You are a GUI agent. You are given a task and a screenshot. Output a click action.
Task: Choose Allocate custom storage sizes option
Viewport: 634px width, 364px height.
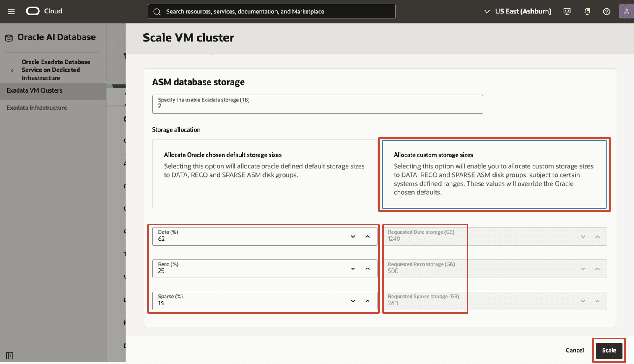point(494,174)
